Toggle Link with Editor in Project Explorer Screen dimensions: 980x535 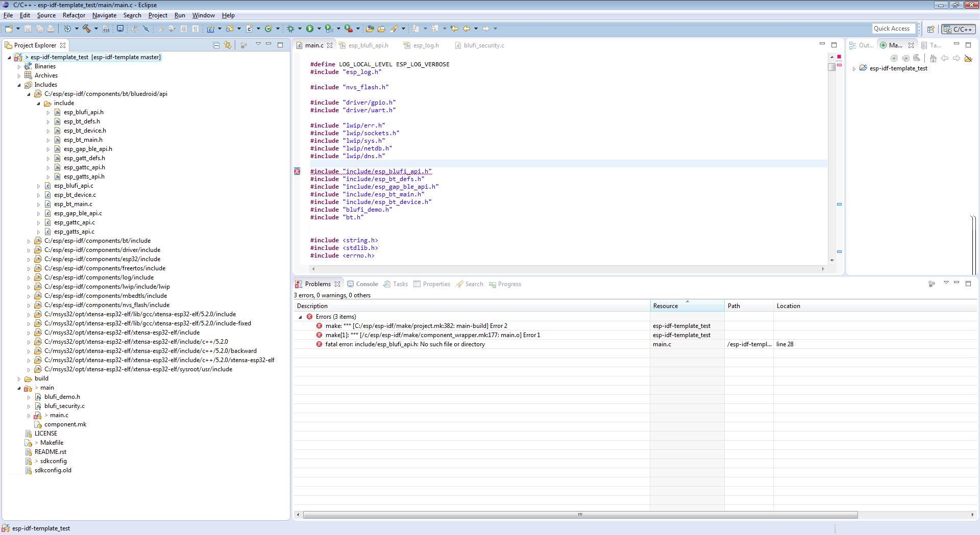coord(228,45)
